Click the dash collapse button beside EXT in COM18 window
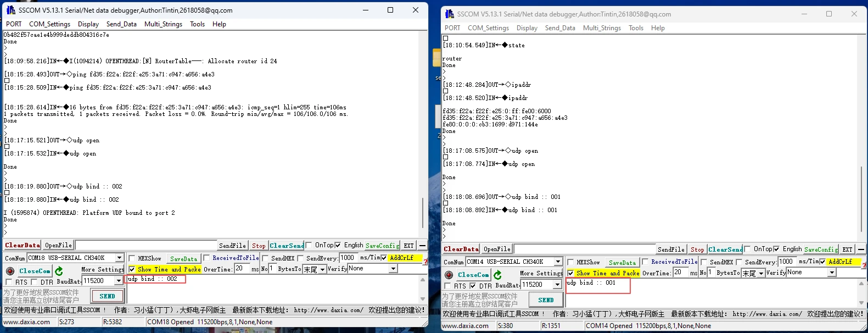This screenshot has height=333, width=868. [422, 246]
